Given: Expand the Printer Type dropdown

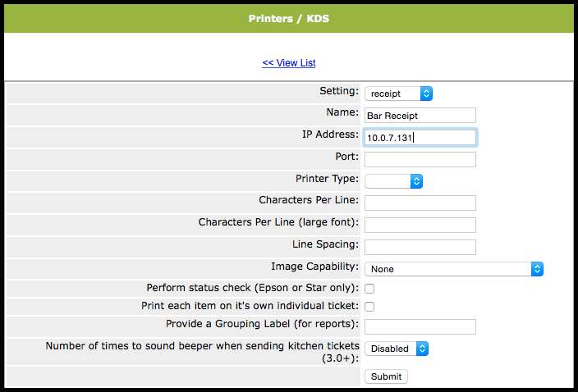Looking at the screenshot, I should [x=393, y=180].
